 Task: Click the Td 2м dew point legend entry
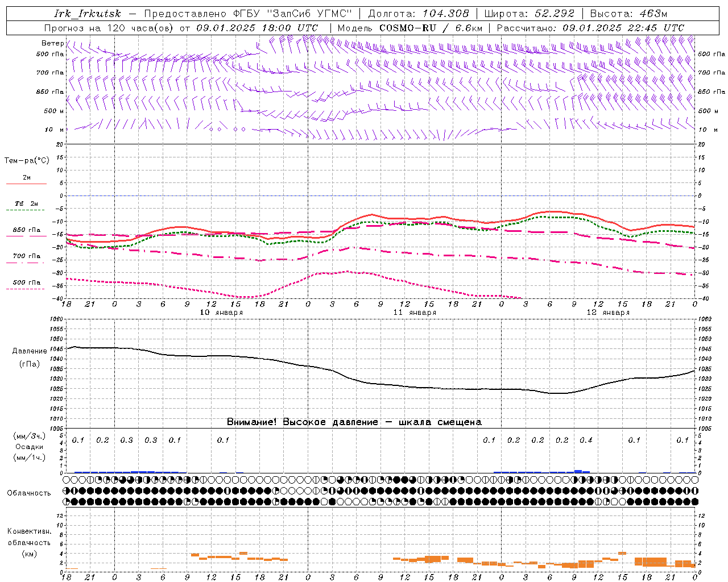click(27, 203)
